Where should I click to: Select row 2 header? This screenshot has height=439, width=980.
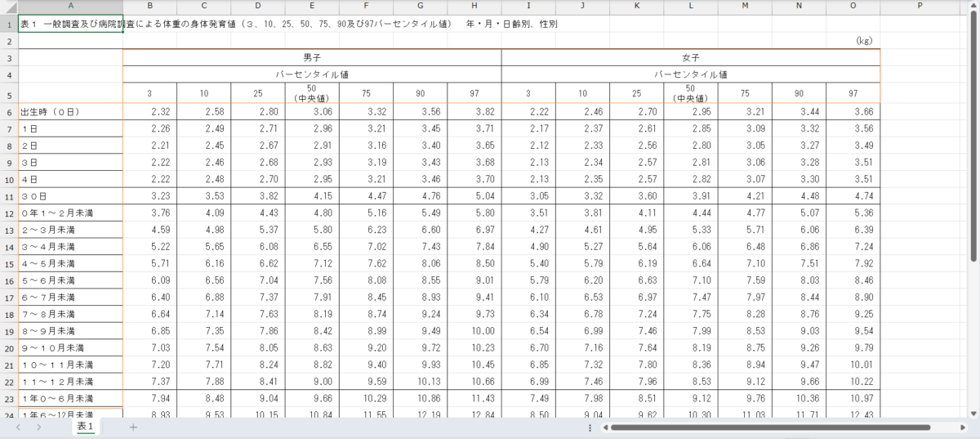(x=9, y=40)
